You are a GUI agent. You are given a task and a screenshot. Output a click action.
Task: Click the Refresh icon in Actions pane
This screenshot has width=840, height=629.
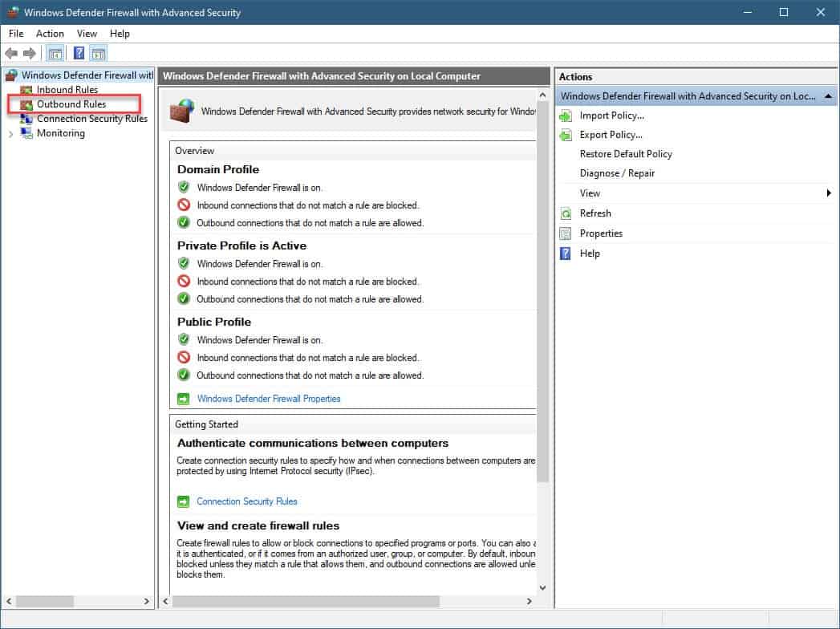566,213
